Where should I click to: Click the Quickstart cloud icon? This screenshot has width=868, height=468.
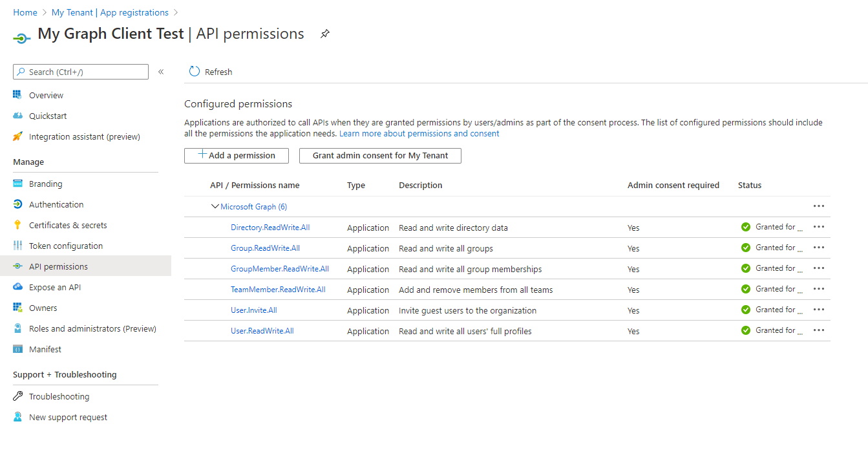[17, 116]
